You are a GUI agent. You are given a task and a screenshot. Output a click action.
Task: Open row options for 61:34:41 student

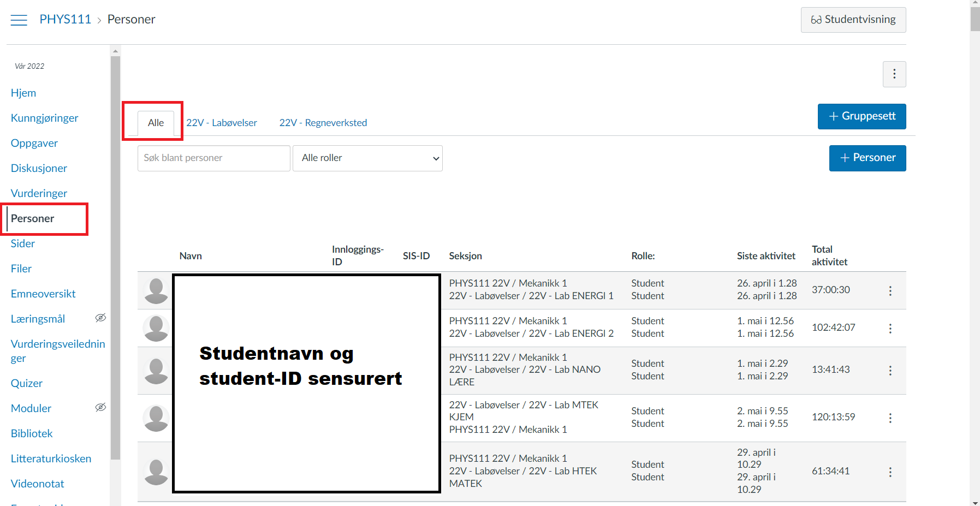890,472
